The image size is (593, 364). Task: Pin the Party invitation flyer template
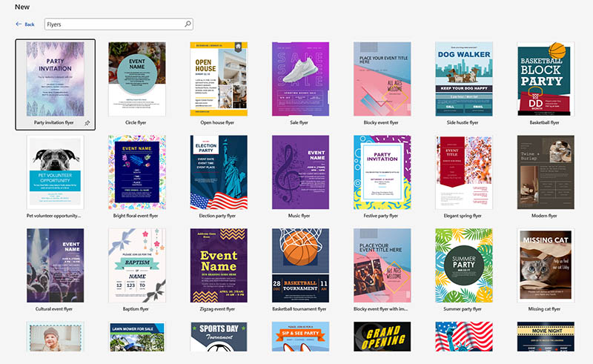(87, 122)
